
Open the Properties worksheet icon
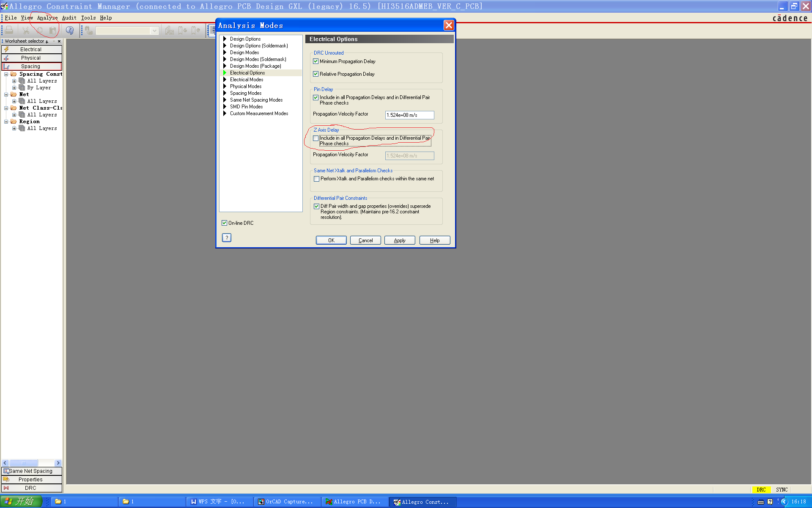[x=6, y=480]
